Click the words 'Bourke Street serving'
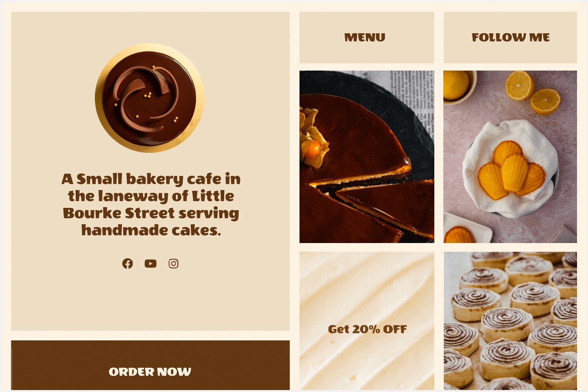 [x=151, y=213]
